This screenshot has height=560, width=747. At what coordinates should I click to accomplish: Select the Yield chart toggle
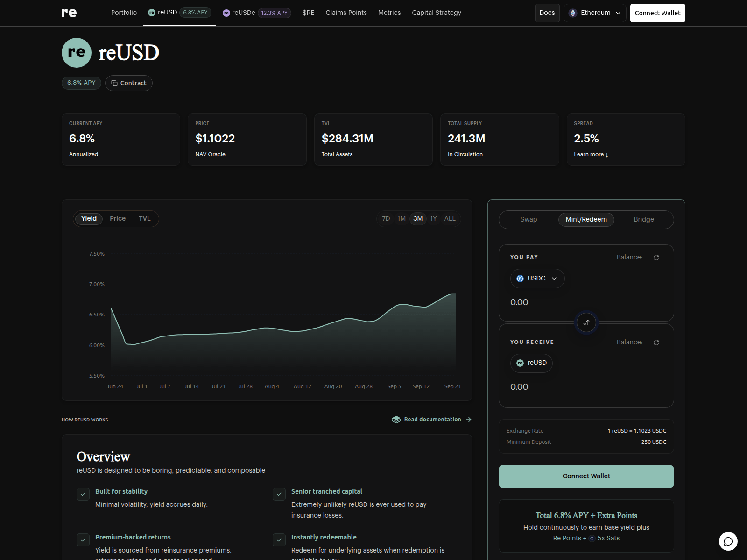click(89, 218)
